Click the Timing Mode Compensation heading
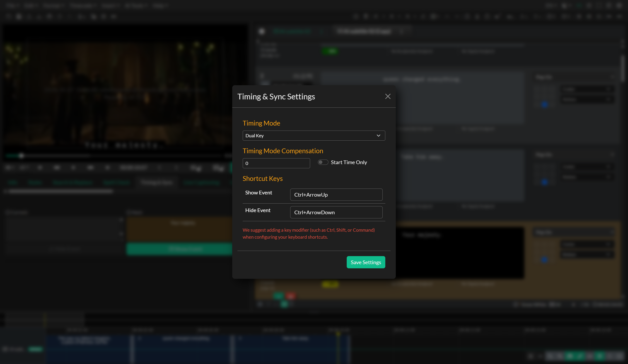Screen dimensions: 628x364 283,151
